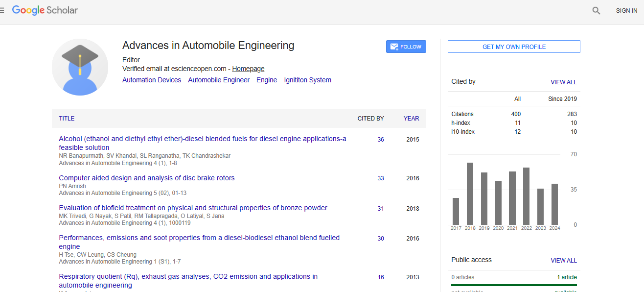644x292 pixels.
Task: Open search with the magnifier icon
Action: click(x=596, y=11)
